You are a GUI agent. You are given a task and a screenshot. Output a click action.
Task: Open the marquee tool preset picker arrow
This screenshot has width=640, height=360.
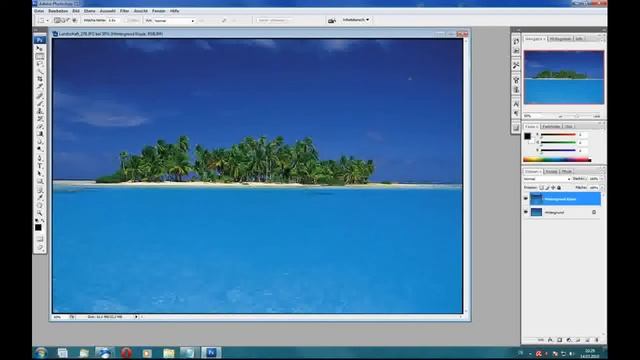click(47, 20)
